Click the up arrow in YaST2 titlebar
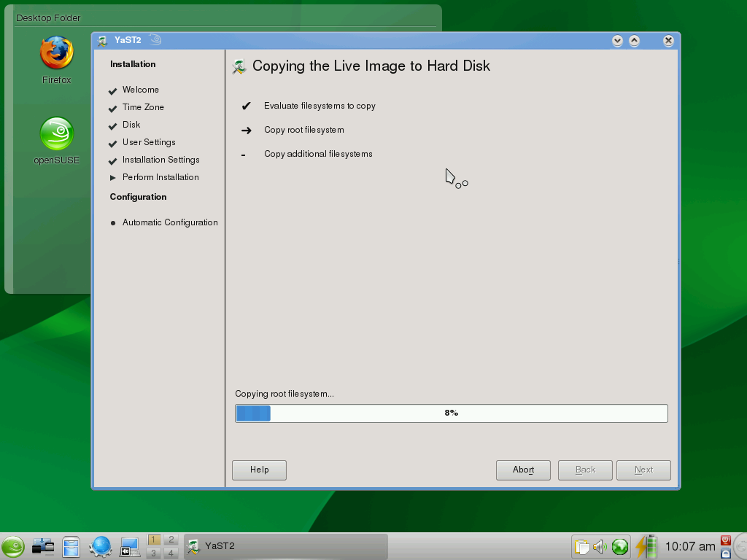The height and width of the screenshot is (560, 747). tap(633, 41)
